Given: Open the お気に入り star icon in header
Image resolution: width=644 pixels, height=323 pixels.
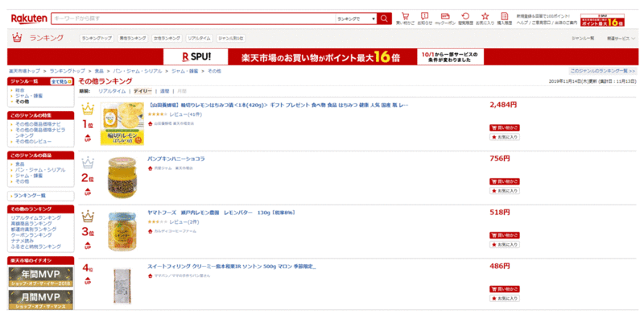Looking at the screenshot, I should (x=485, y=18).
